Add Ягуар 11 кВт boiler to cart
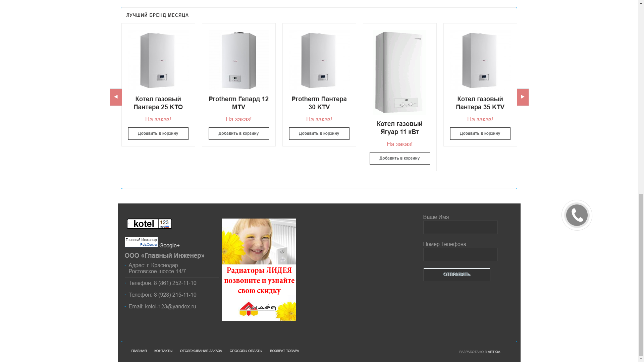The width and height of the screenshot is (644, 362). click(x=399, y=158)
